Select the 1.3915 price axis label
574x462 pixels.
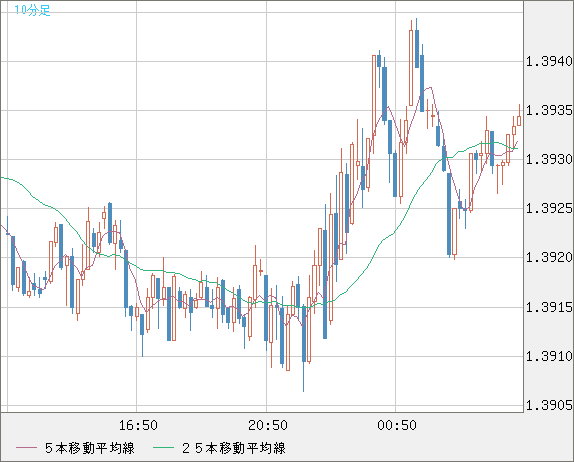pos(549,307)
